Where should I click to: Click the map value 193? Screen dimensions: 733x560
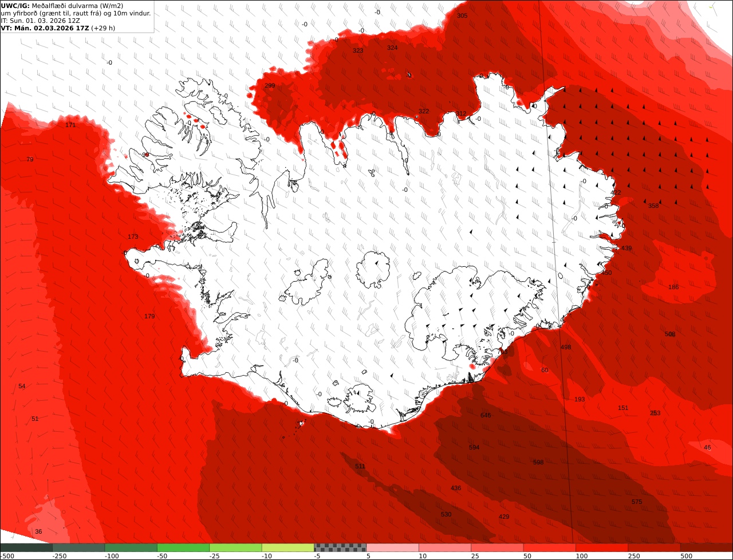(580, 399)
